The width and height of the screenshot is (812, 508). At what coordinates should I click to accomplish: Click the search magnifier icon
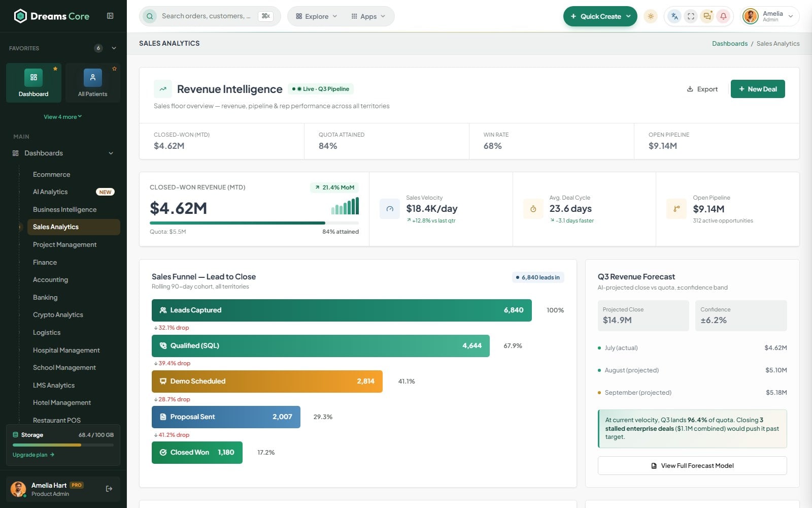(x=150, y=16)
